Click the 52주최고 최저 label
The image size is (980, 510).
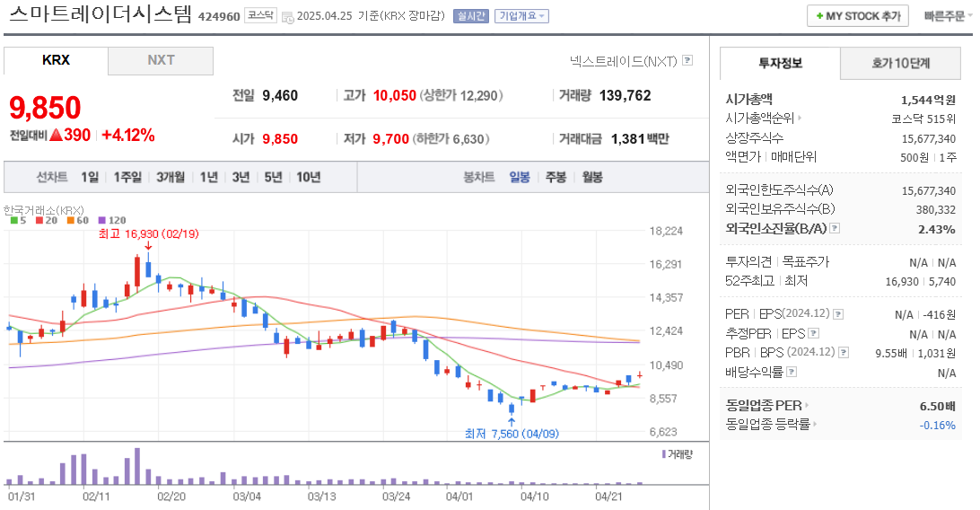(766, 281)
